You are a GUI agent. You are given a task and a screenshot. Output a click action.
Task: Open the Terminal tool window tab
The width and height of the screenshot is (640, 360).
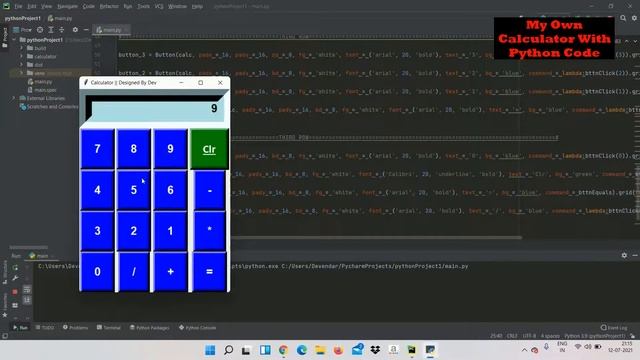point(109,327)
